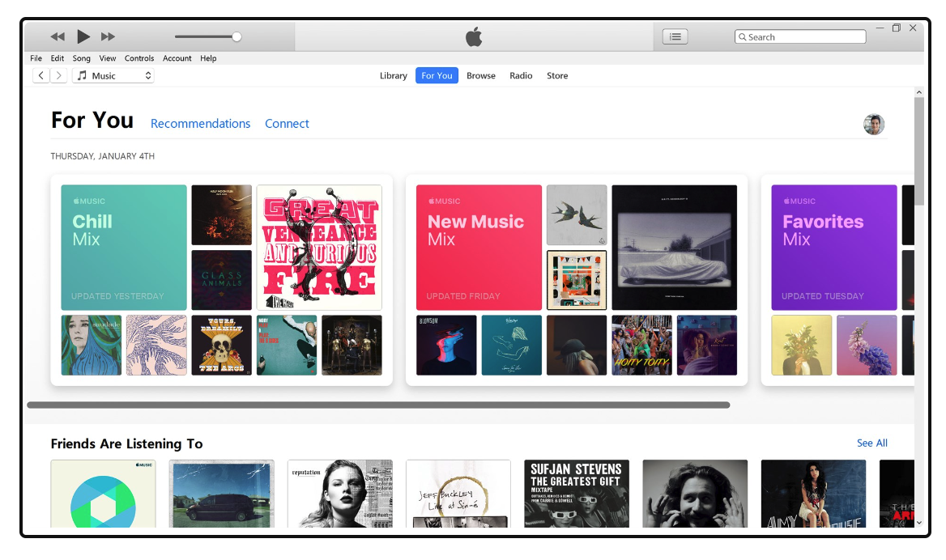Minimize the iTunes window

[880, 28]
